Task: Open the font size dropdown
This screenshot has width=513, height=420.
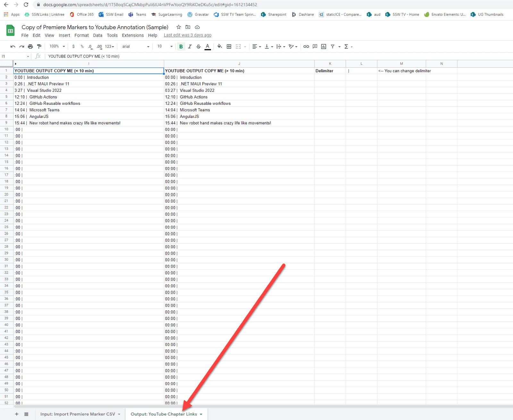Action: coord(165,46)
